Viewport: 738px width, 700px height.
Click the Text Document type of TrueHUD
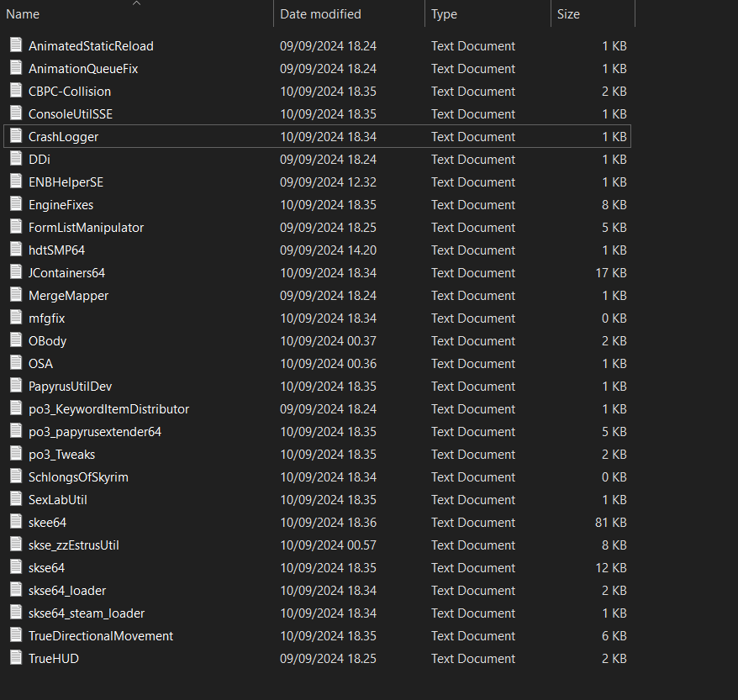[473, 659]
